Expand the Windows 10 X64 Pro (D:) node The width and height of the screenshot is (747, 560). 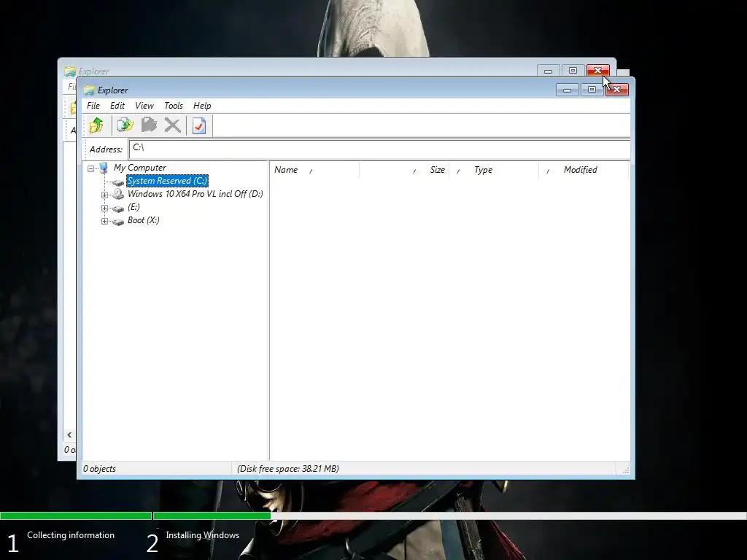104,195
